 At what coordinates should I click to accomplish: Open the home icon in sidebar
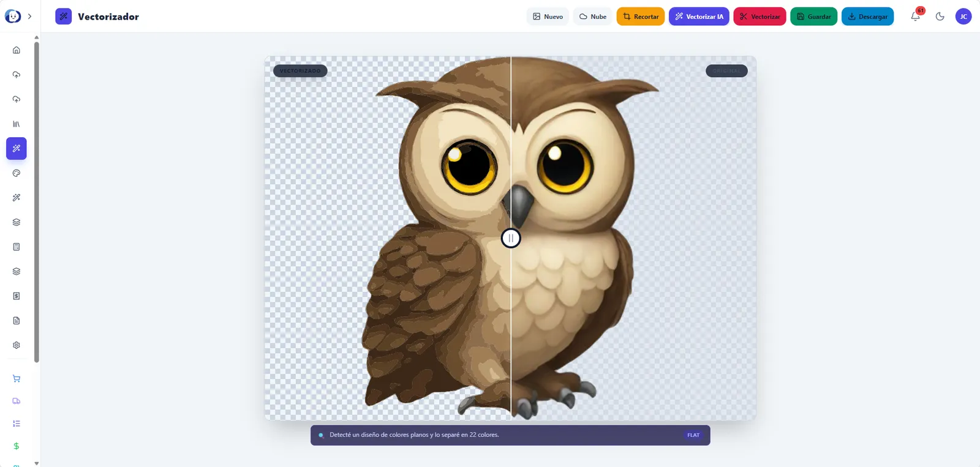click(17, 50)
